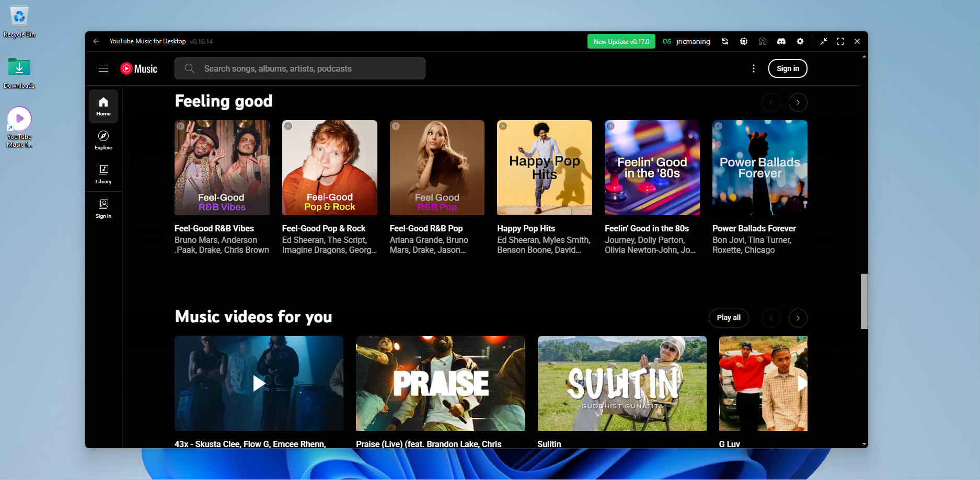Toggle the hamburger guide menu
The width and height of the screenshot is (980, 480).
click(x=103, y=68)
